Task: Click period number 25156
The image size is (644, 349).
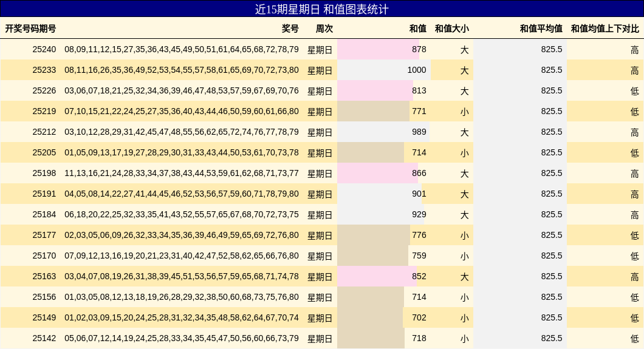Action: pyautogui.click(x=44, y=297)
